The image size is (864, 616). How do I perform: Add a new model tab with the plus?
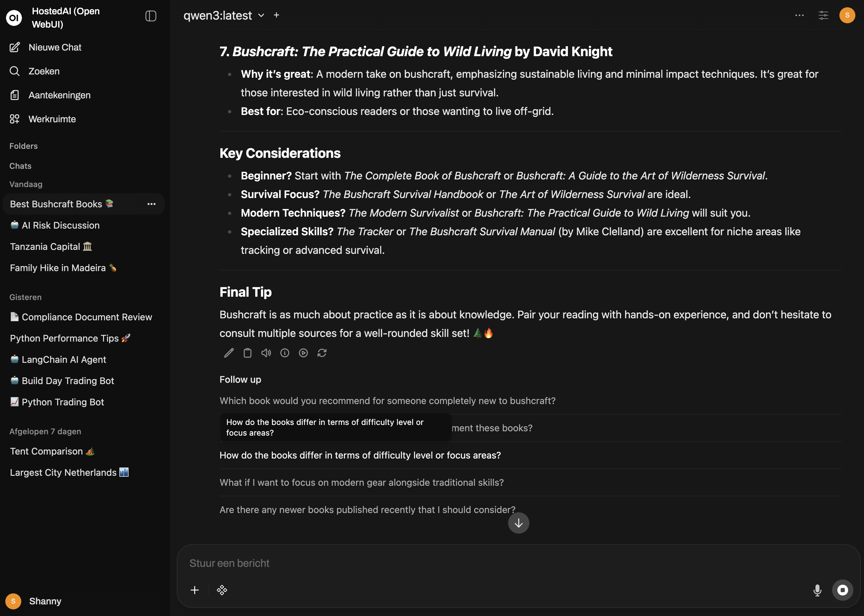click(276, 15)
